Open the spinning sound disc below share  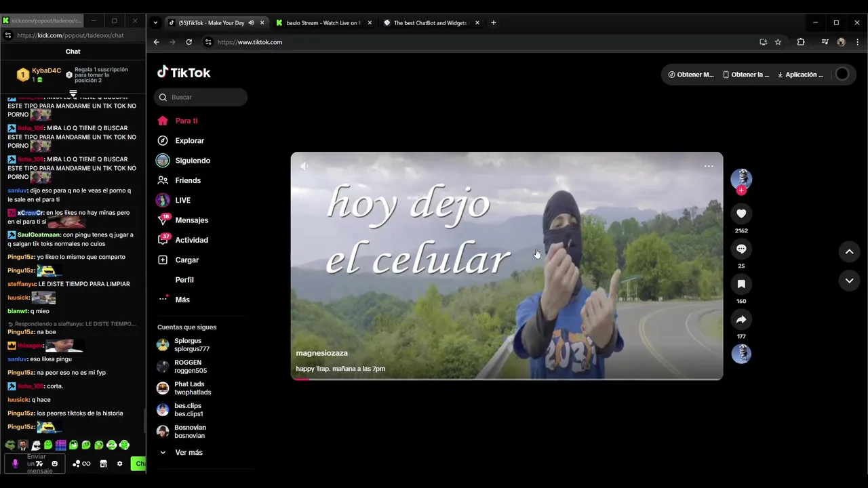(741, 354)
